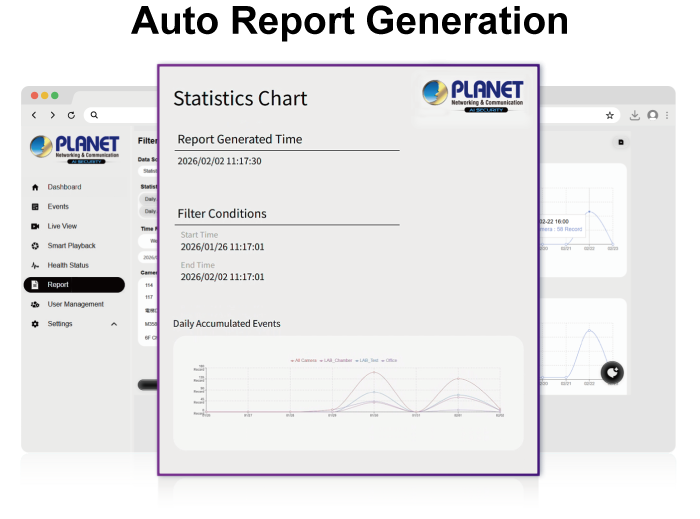Click the Dashboard home icon
Screen dimensions: 700x519
[x=35, y=187]
